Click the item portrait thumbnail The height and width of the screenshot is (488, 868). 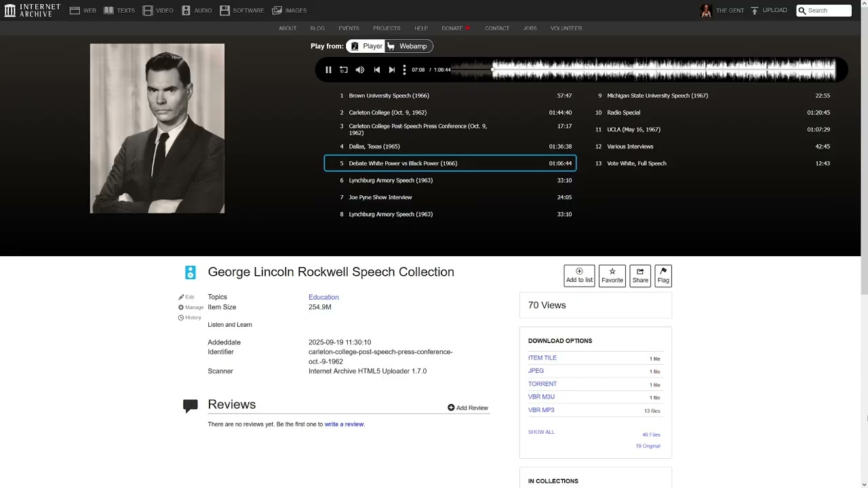click(157, 129)
